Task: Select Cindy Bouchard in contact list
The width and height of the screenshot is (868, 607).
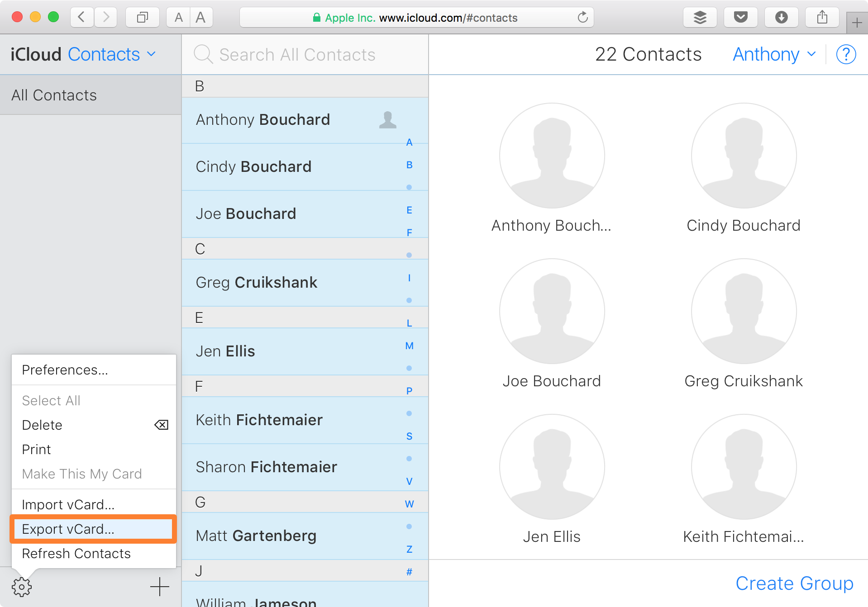Action: tap(305, 167)
